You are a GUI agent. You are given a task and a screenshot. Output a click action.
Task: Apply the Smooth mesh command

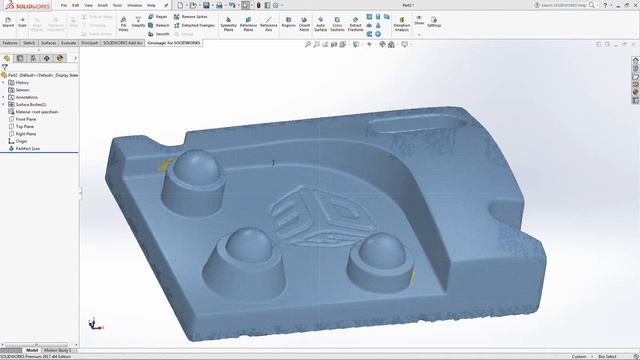pos(159,34)
